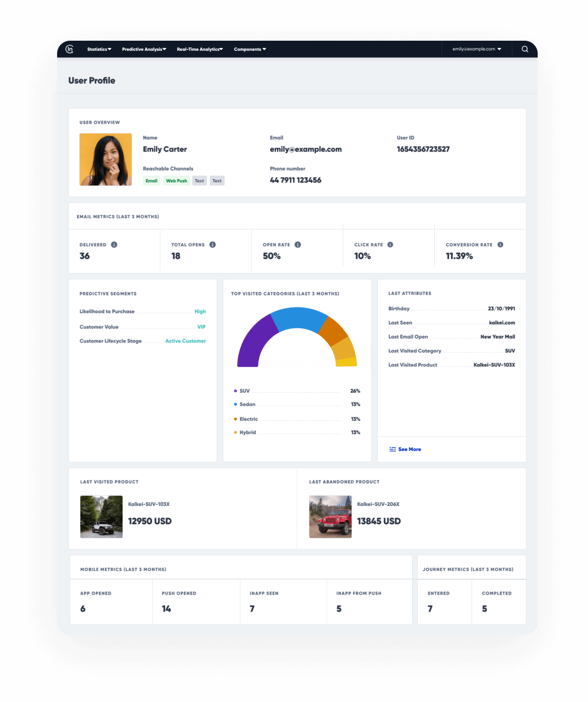Screen dimensions: 588x702
Task: Open Real-Time Analytics menu
Action: pyautogui.click(x=200, y=49)
